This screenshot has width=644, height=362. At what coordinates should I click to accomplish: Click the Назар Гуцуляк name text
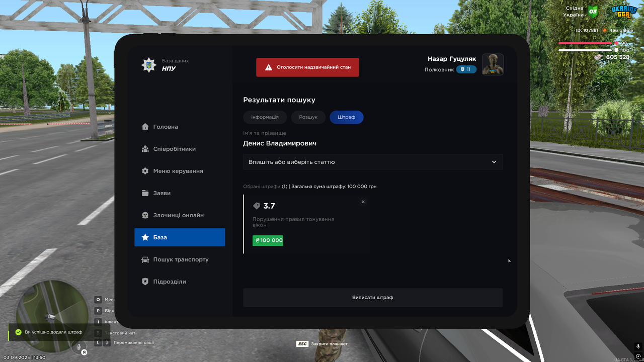click(452, 59)
